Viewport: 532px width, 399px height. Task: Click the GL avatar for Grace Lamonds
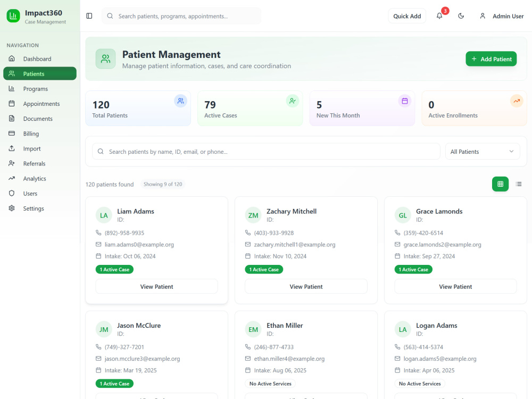[403, 215]
